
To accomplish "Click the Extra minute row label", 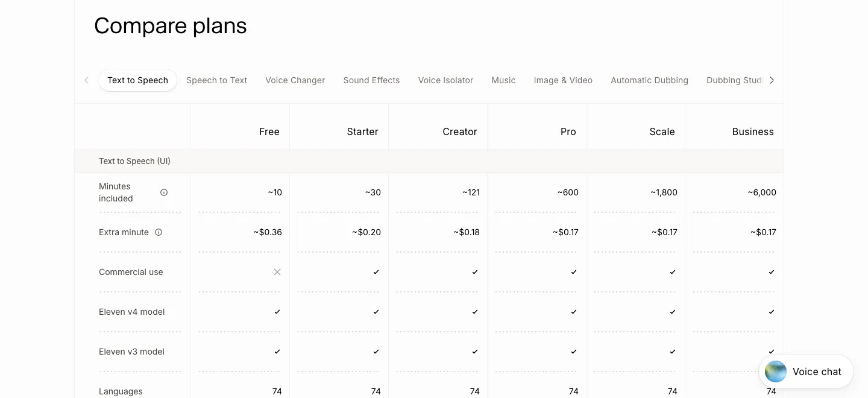I will [x=124, y=232].
